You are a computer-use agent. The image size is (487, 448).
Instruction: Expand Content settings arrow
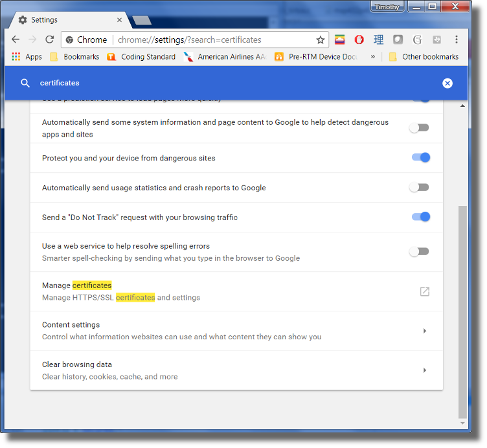[x=425, y=331]
